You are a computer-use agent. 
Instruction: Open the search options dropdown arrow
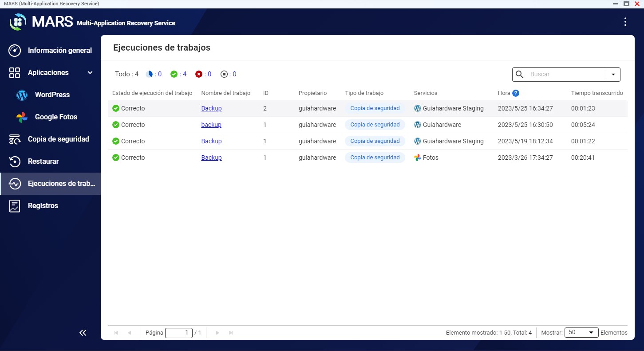point(613,75)
